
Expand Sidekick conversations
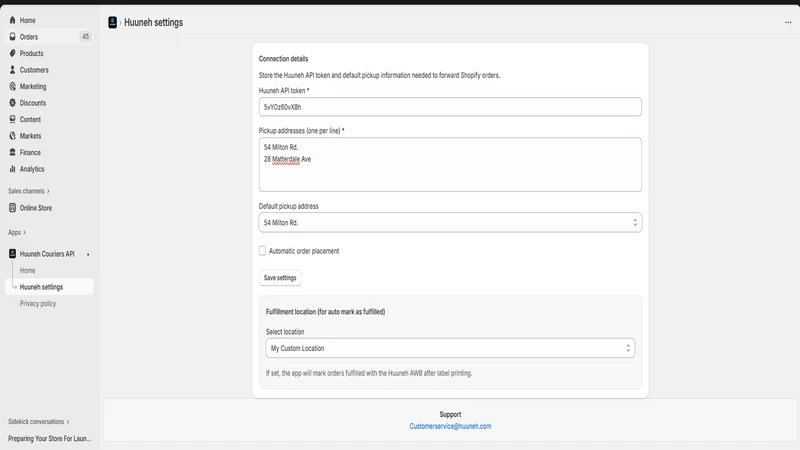coord(38,421)
